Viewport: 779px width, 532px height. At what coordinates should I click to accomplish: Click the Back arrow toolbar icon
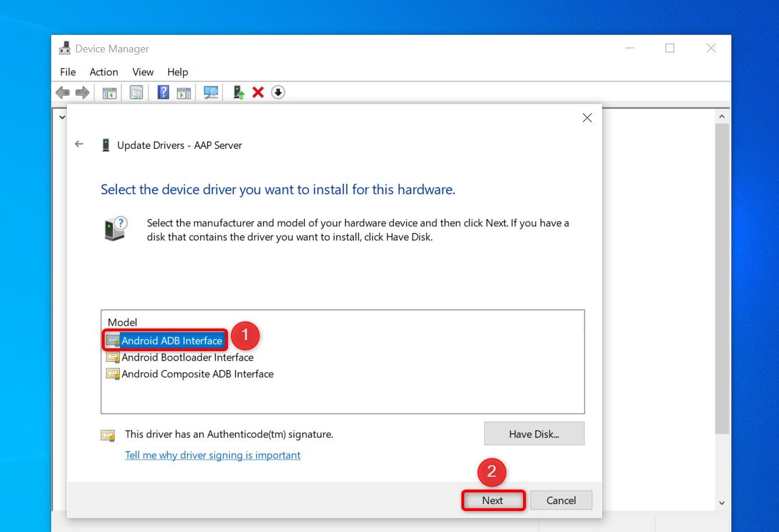63,92
